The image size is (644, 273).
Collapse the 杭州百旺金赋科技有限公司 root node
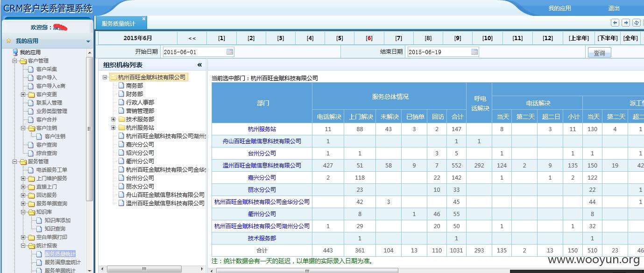pos(105,77)
